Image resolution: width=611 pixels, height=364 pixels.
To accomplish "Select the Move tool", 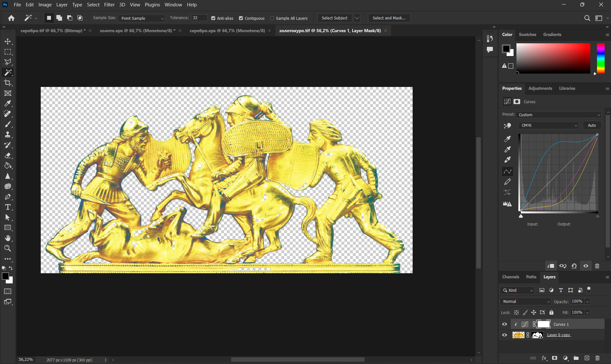I will coord(8,41).
